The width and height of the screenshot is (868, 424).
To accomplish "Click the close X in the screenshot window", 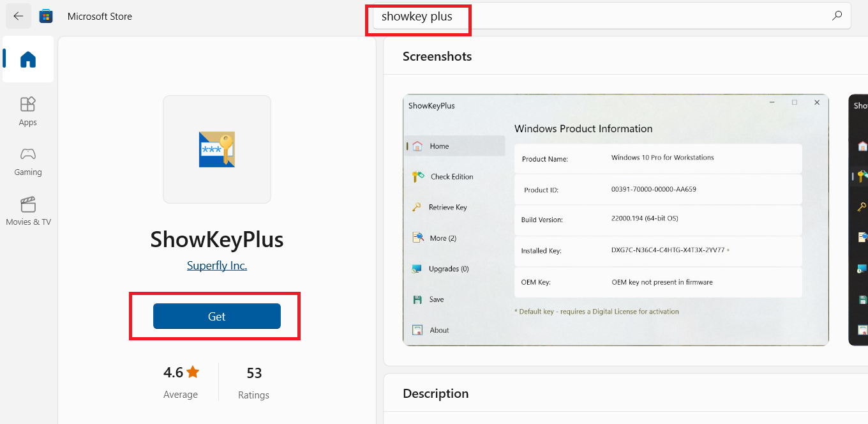I will pyautogui.click(x=816, y=102).
